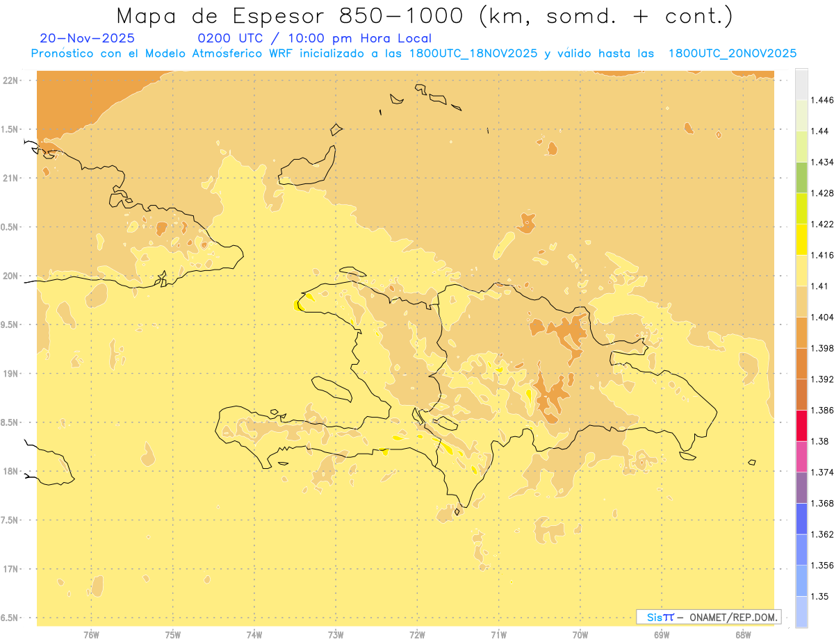The height and width of the screenshot is (644, 834).
Task: Click the lowest legend swatch below 1.35
Action: (801, 611)
